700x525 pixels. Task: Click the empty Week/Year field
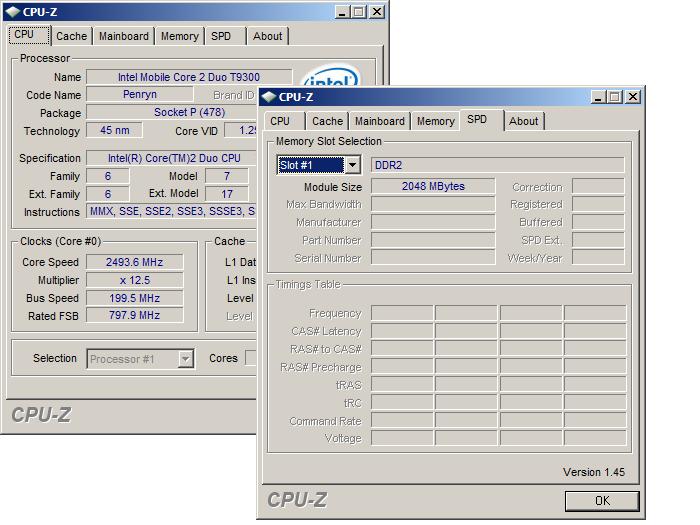[x=598, y=257]
